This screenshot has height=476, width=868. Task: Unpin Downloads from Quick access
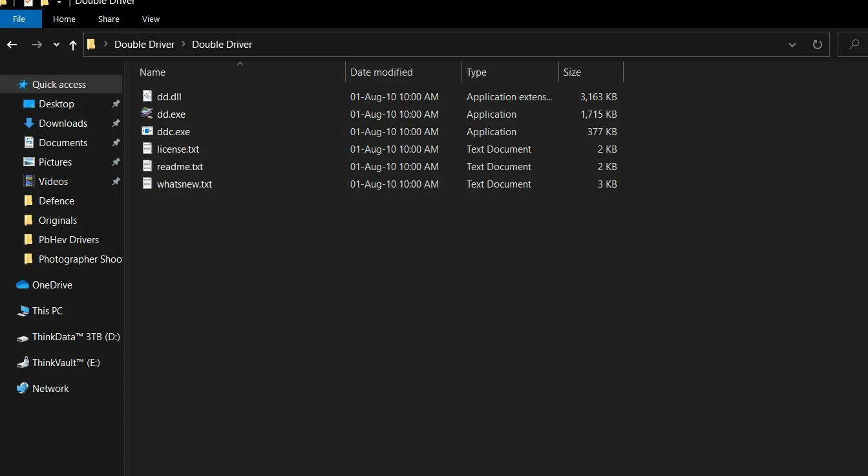[x=116, y=123]
